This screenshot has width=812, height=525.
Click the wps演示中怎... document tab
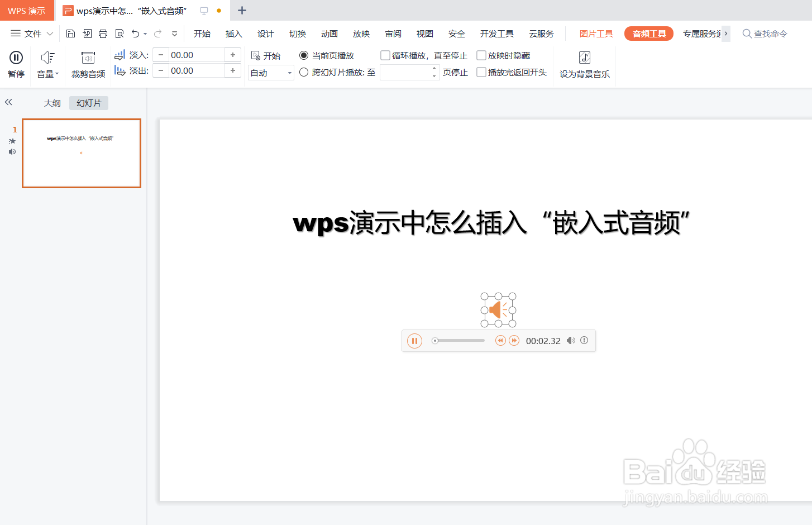[x=131, y=11]
